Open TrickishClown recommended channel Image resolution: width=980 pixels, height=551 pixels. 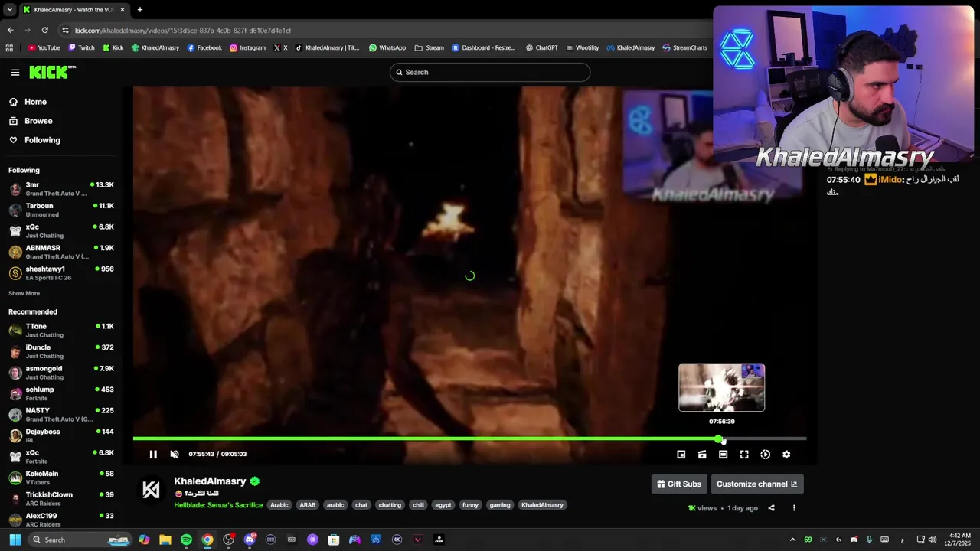pos(61,499)
